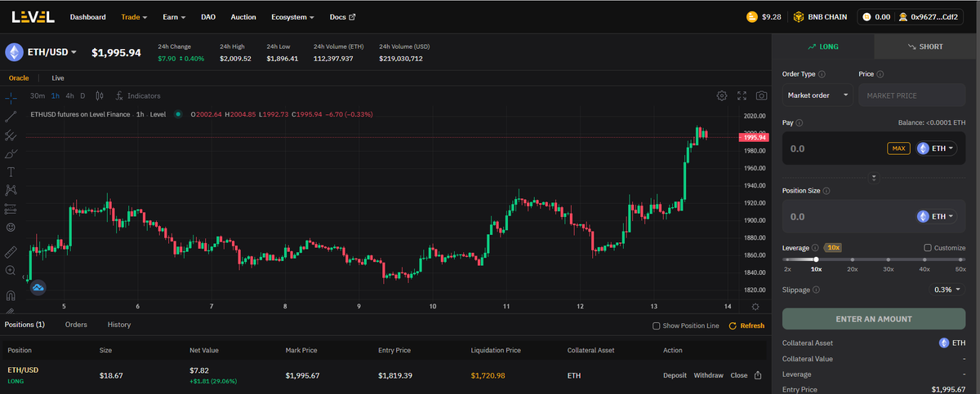This screenshot has height=394, width=980.
Task: Click the ENTER AN AMOUNT button
Action: click(x=874, y=318)
